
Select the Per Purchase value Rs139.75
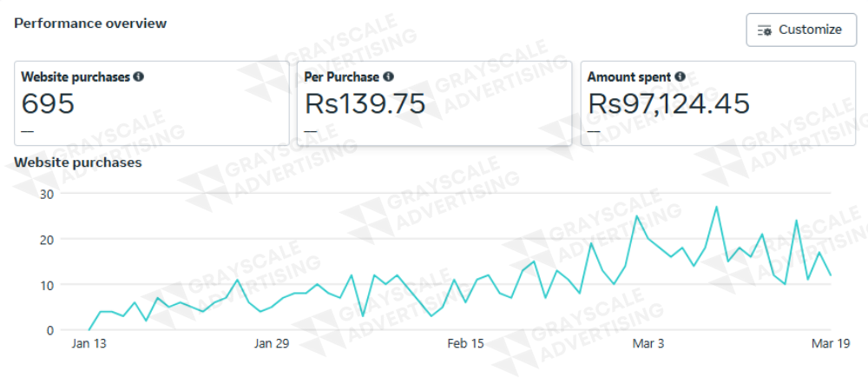(x=365, y=104)
